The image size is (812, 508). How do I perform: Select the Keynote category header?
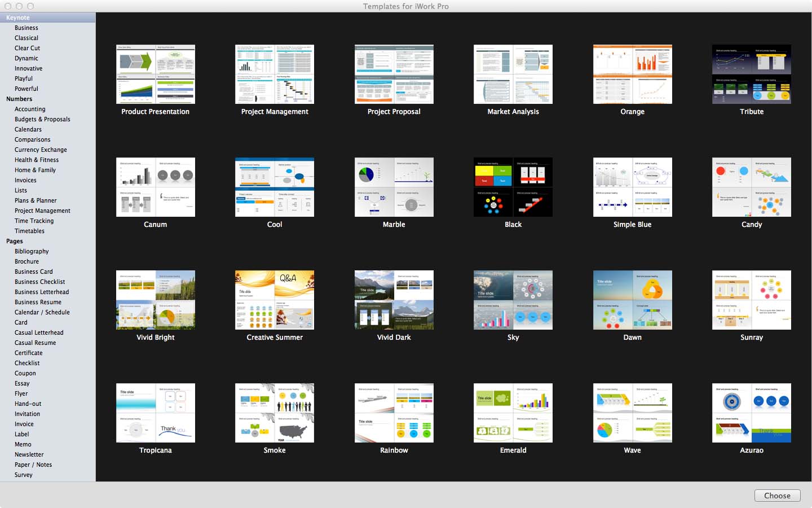18,17
